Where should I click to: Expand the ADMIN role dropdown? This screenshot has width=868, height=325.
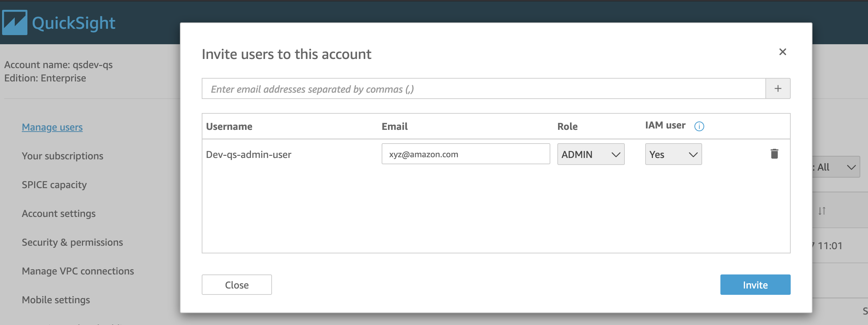[591, 154]
